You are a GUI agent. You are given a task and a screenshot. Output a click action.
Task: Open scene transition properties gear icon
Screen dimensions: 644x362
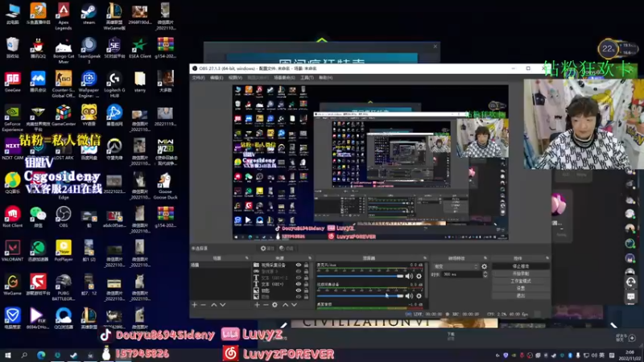click(x=485, y=266)
